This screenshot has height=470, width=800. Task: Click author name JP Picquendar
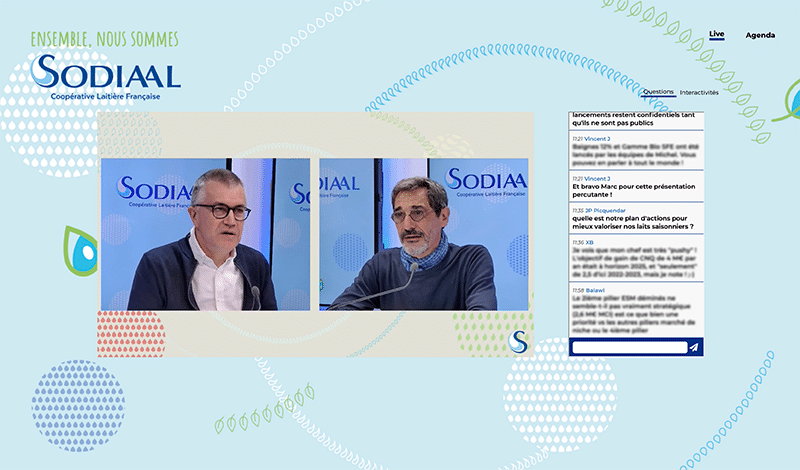[605, 210]
